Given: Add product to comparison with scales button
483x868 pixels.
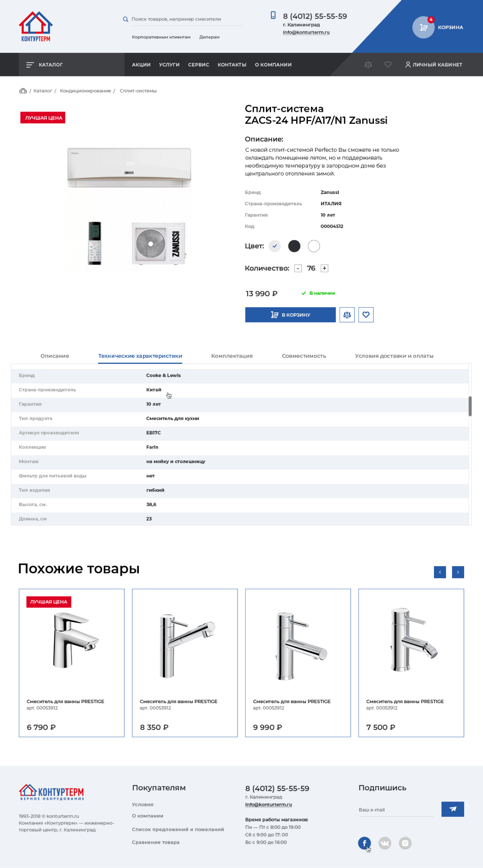Looking at the screenshot, I should [347, 315].
